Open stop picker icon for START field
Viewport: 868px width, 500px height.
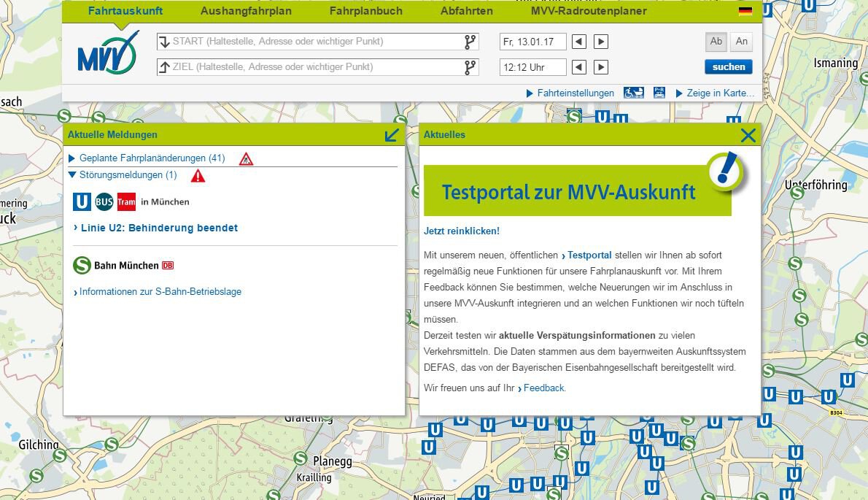(470, 42)
